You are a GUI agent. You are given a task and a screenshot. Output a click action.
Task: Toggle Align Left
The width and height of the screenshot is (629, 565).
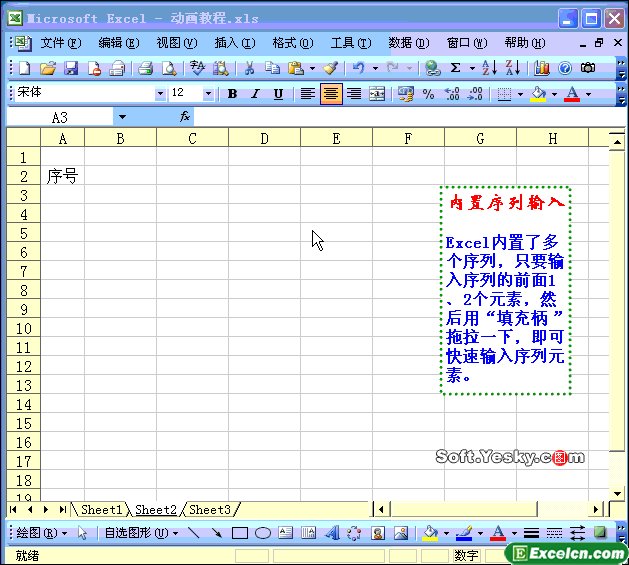coord(308,94)
